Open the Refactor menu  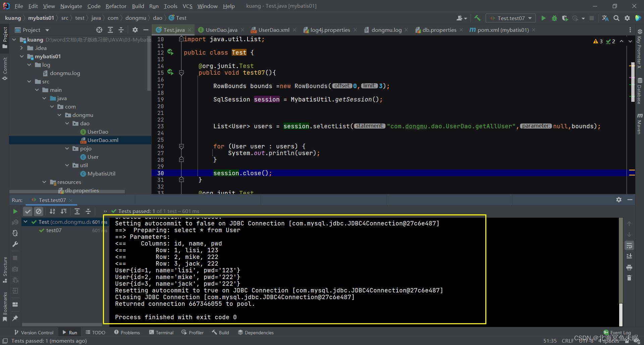116,6
